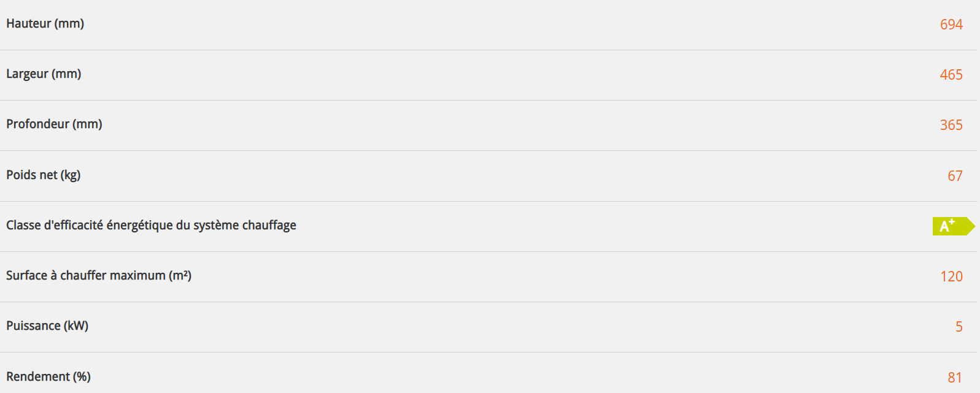Select the height value 694
980x393 pixels.
click(951, 25)
